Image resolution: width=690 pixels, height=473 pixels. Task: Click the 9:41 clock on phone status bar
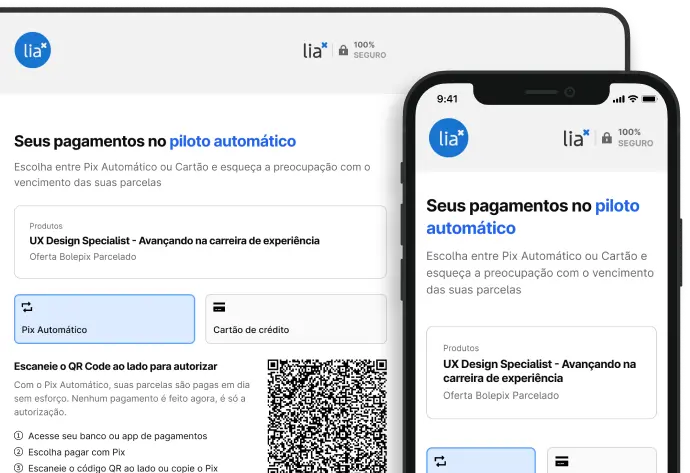click(x=447, y=99)
